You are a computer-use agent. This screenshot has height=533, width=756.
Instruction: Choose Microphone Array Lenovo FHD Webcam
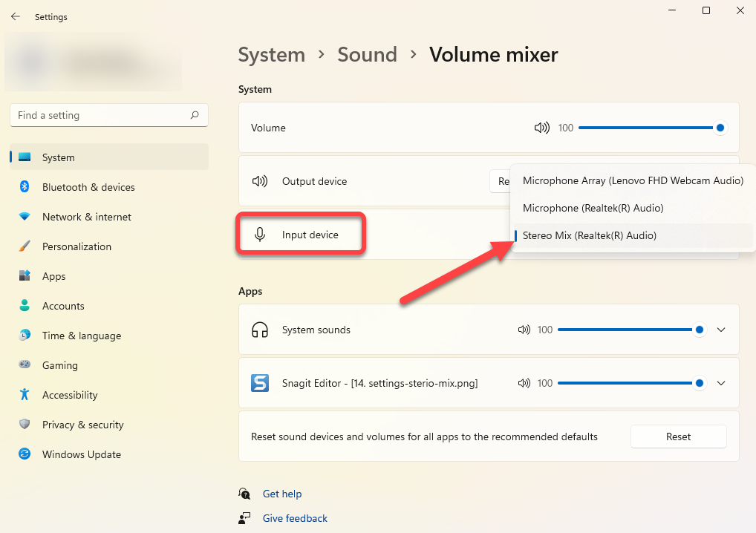(x=633, y=180)
